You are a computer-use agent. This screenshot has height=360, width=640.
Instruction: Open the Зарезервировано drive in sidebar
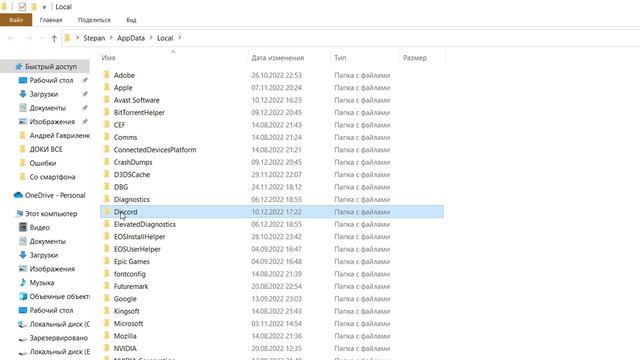(x=58, y=338)
